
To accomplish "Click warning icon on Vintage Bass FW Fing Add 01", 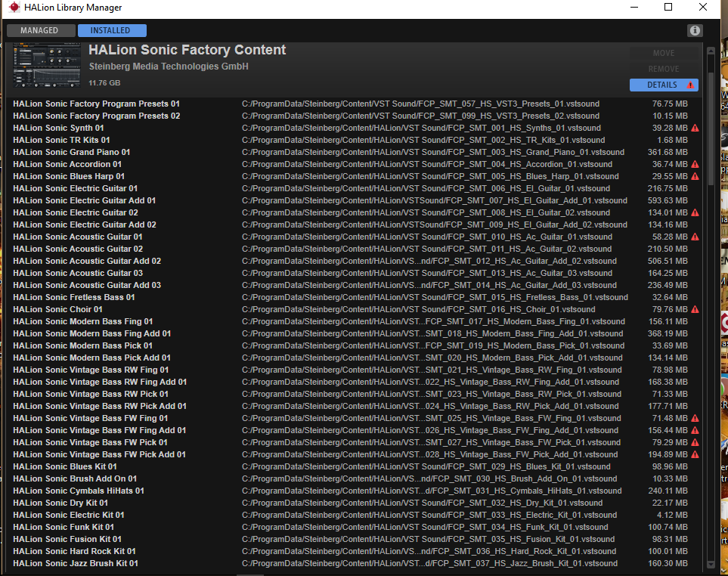I will 695,430.
